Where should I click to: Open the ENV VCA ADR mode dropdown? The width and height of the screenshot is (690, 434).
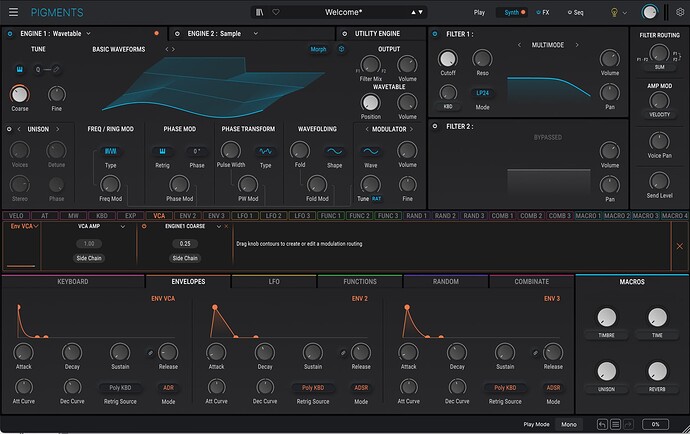[168, 388]
